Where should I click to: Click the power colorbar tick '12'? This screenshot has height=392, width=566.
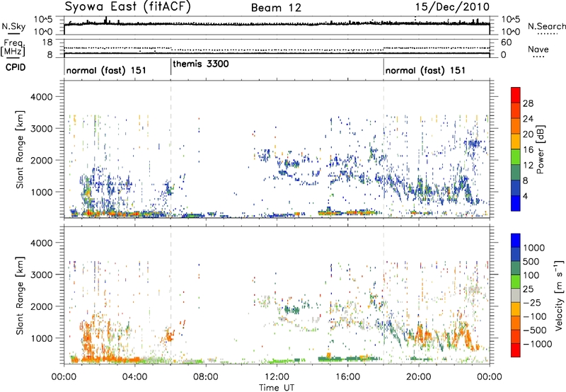point(528,166)
